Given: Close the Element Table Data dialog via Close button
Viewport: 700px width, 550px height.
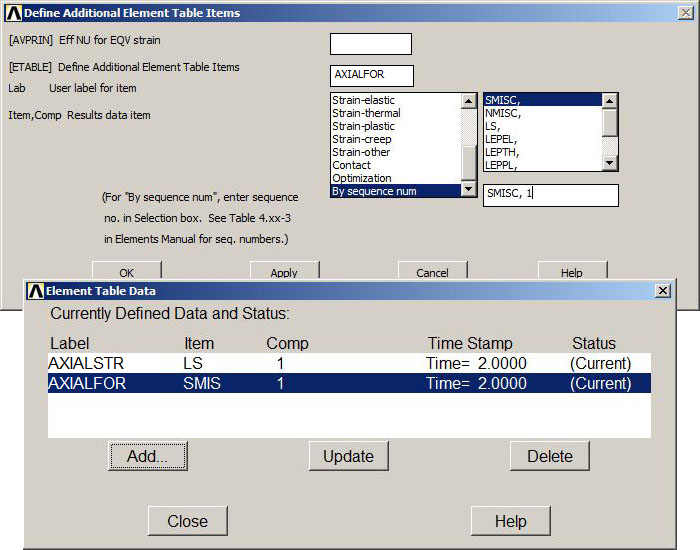Looking at the screenshot, I should click(187, 521).
